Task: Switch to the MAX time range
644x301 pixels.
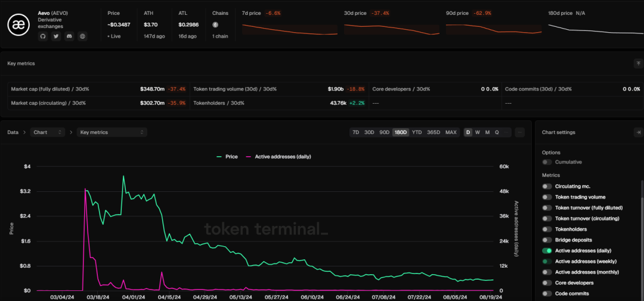Action: pyautogui.click(x=451, y=132)
